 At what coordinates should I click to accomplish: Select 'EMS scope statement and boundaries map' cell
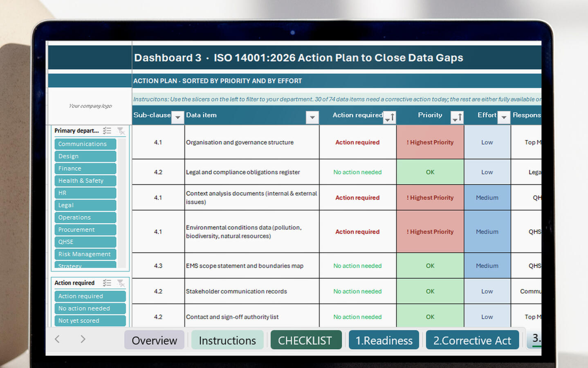click(x=252, y=266)
